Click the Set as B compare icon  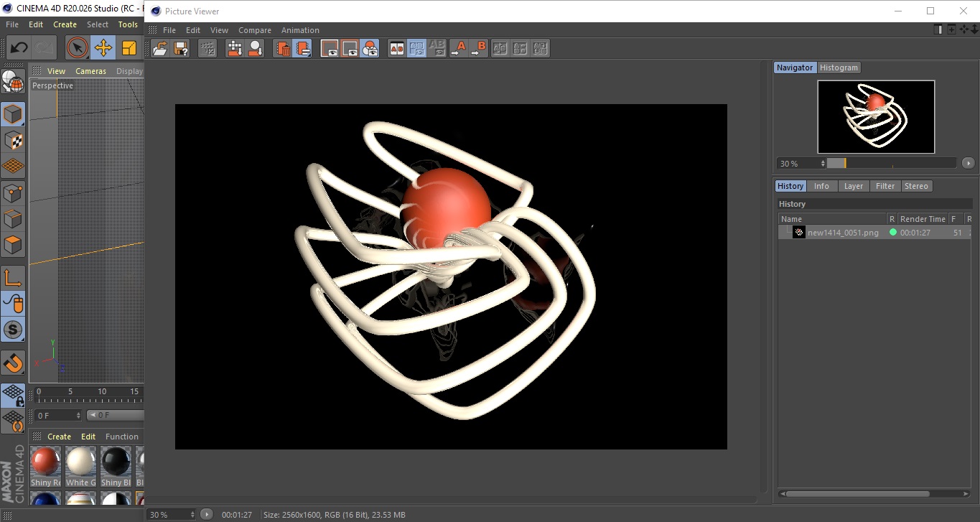478,49
